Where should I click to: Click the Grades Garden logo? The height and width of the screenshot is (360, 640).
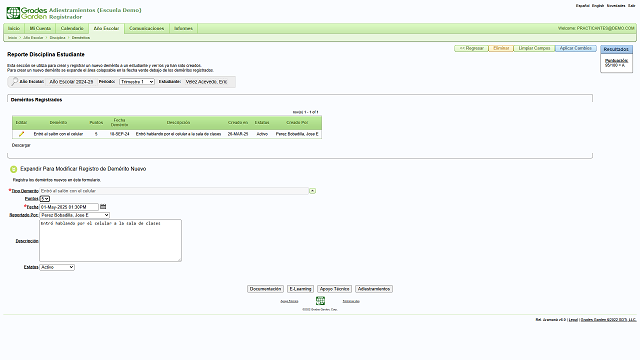tap(27, 13)
